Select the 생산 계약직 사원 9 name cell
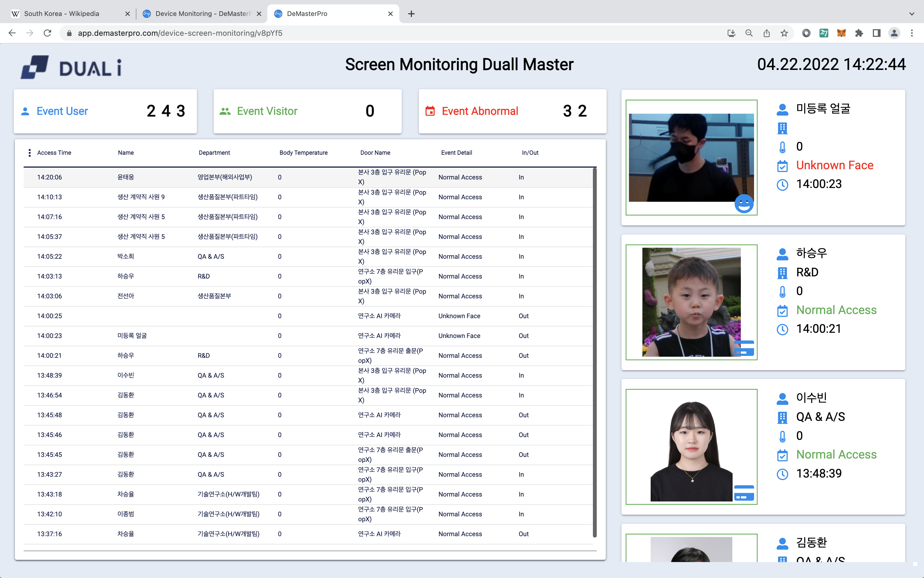 coord(141,197)
